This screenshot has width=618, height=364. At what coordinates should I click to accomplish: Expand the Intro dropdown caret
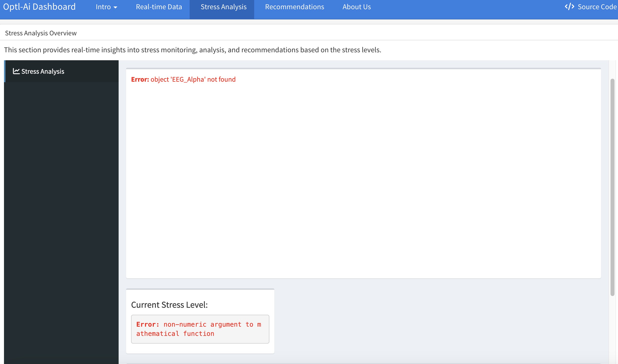(115, 7)
